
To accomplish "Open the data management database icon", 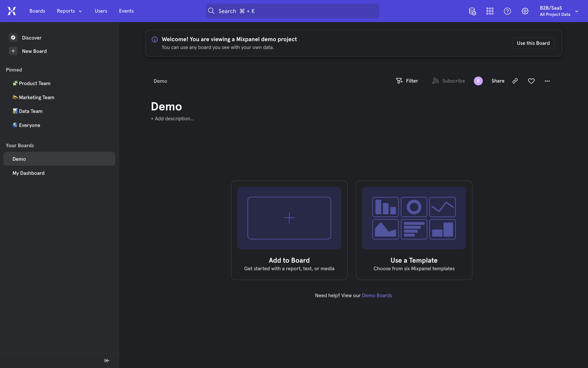I will [x=472, y=11].
